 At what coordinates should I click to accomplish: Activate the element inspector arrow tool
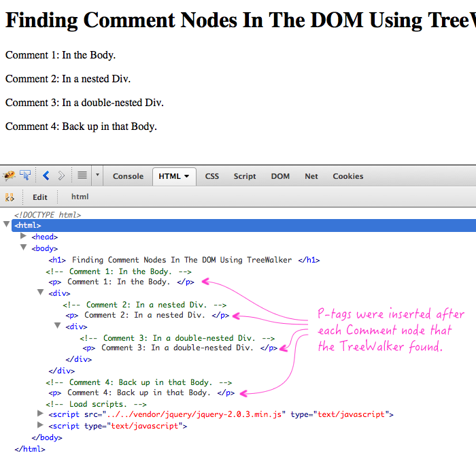(25, 175)
